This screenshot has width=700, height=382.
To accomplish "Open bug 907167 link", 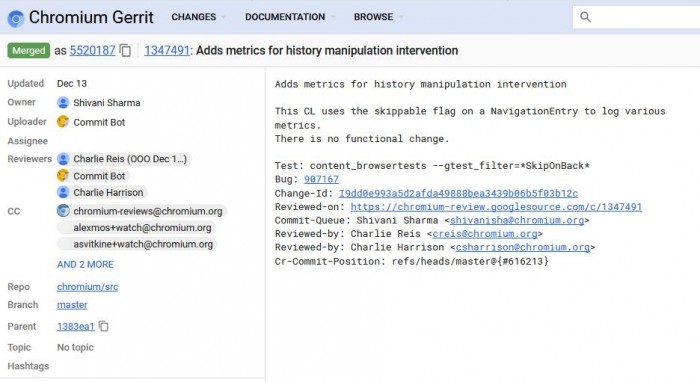I will click(x=321, y=179).
